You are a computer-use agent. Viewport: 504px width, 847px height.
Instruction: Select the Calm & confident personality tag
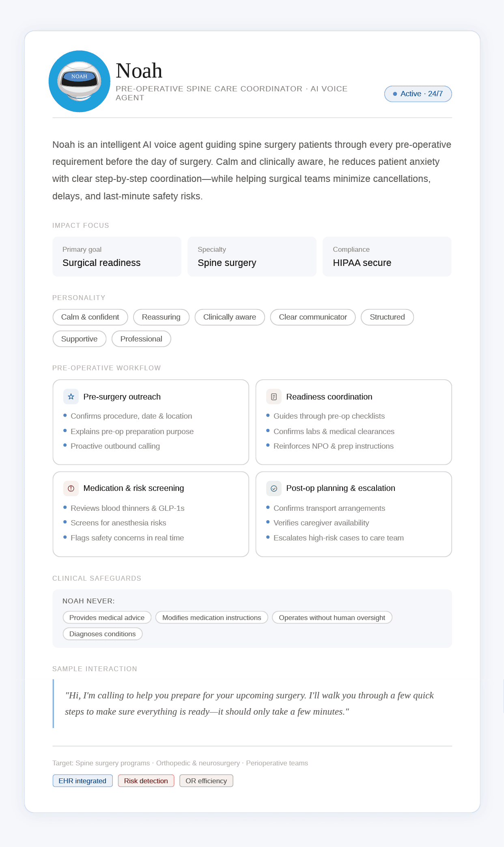90,317
